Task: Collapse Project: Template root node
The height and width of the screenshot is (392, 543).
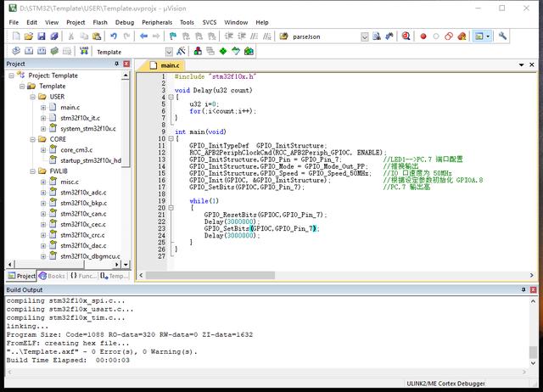Action: point(11,76)
